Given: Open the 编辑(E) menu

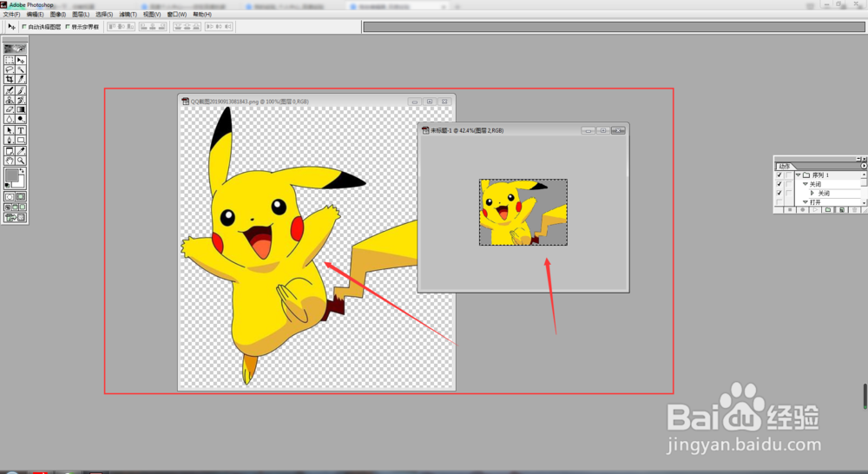Looking at the screenshot, I should coord(35,15).
